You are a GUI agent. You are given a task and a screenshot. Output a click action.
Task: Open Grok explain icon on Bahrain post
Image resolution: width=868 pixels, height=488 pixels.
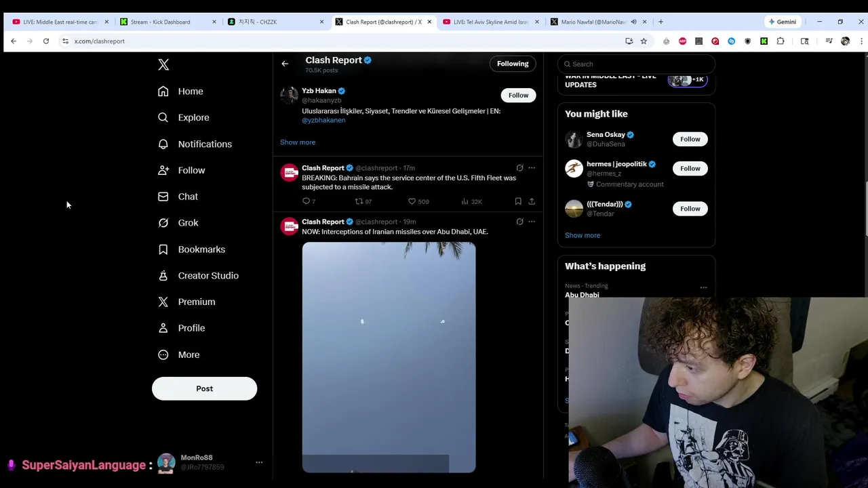(519, 168)
